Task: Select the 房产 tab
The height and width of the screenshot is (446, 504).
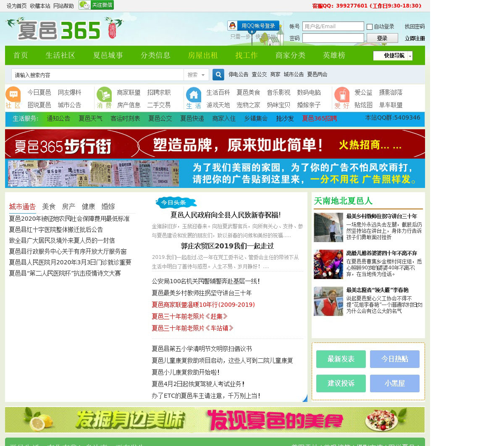Action: [x=68, y=206]
